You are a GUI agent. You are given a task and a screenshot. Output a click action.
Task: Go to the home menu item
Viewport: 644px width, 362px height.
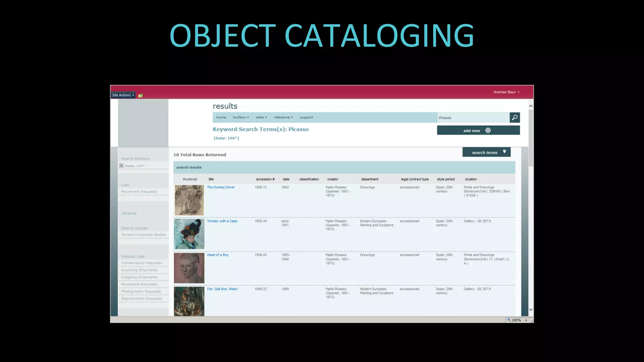click(x=221, y=117)
